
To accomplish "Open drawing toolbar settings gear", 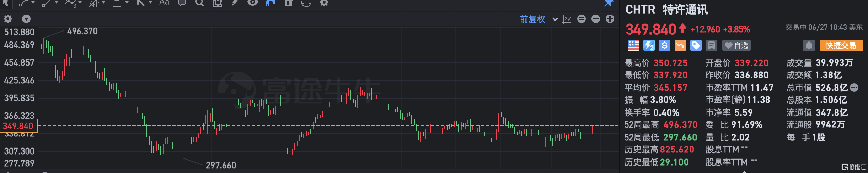I will tap(324, 3).
